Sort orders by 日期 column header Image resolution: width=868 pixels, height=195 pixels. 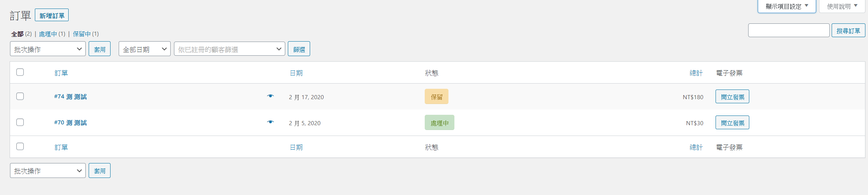click(x=296, y=73)
